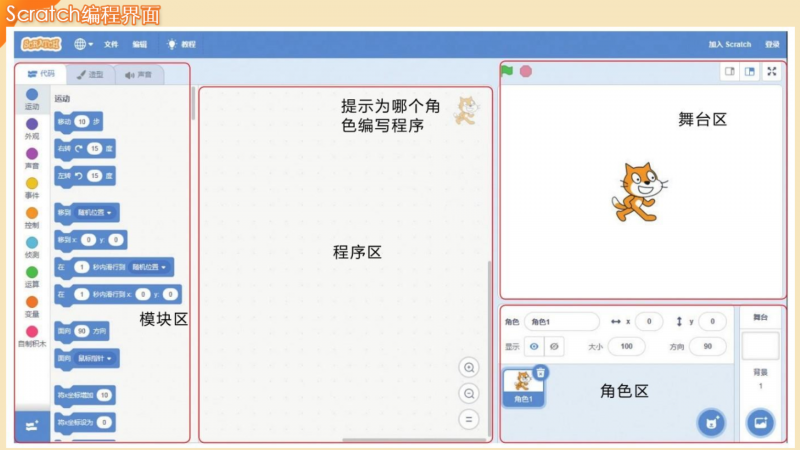800x450 pixels.
Task: Select the 运算 operators category
Action: pos(32,277)
